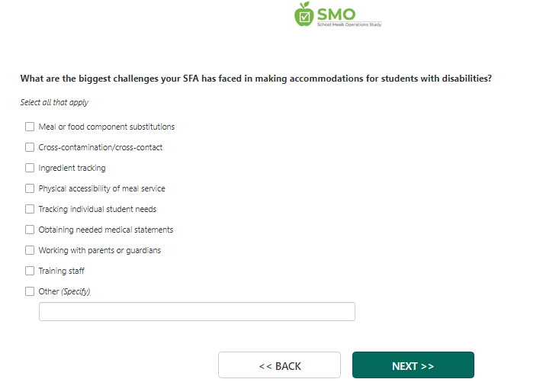This screenshot has height=392, width=543.
Task: Toggle the Working with parents or guardians checkbox
Action: coord(30,250)
